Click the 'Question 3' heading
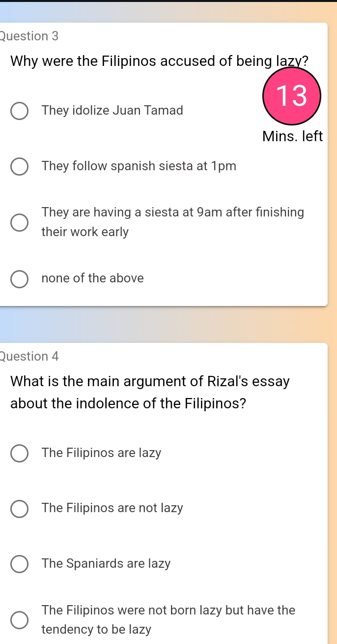Viewport: 337px width, 644px height. (x=29, y=36)
